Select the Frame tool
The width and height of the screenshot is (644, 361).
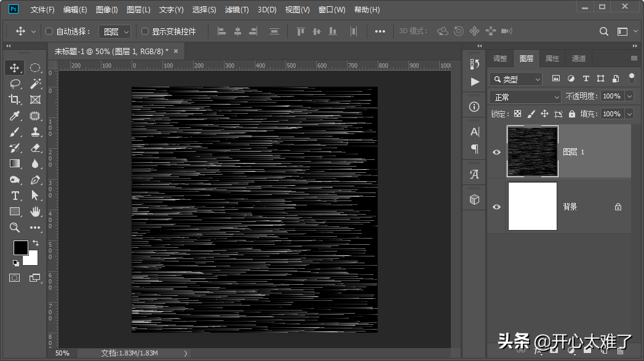(x=35, y=100)
